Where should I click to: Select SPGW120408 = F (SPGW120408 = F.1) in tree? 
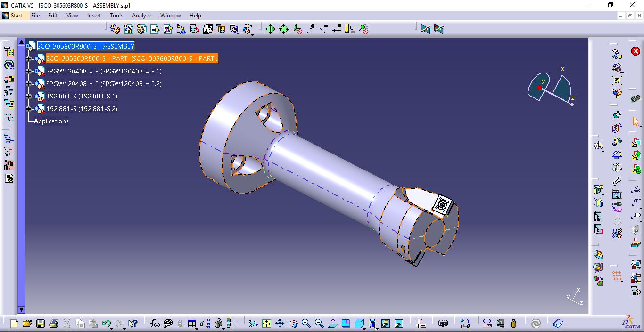(104, 71)
